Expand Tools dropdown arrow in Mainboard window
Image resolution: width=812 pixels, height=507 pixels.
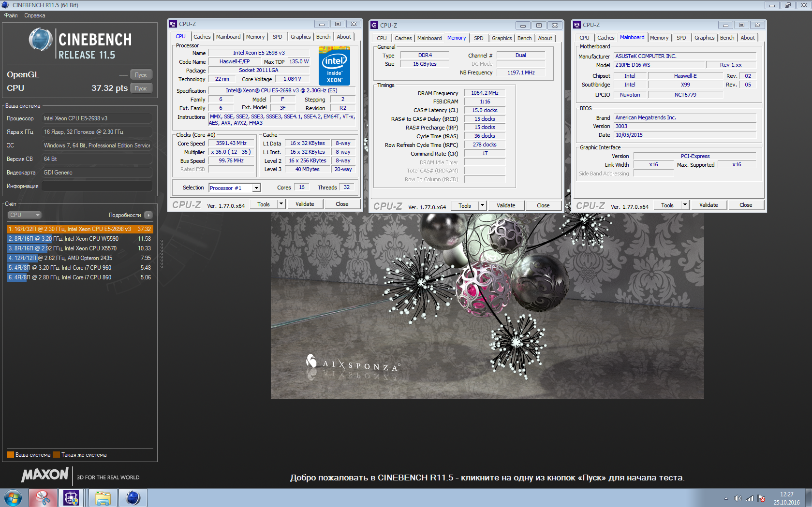[x=685, y=205]
